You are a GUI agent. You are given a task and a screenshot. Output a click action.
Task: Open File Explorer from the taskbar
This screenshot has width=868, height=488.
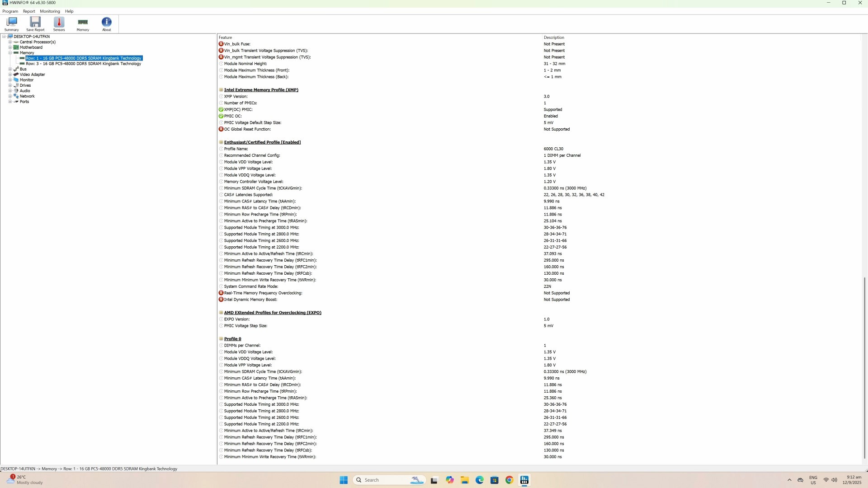point(465,480)
